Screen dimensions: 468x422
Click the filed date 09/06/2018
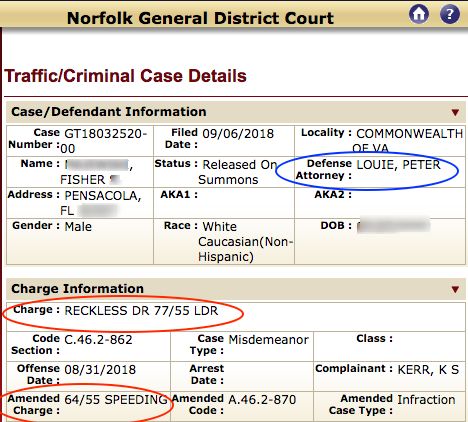click(x=238, y=134)
